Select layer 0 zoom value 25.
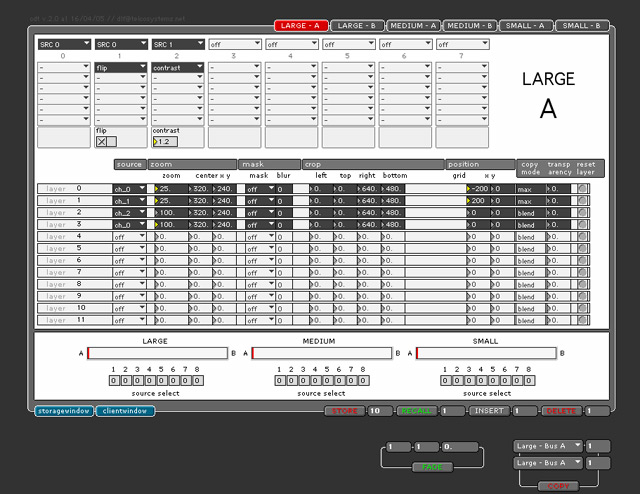640x494 pixels. coord(171,189)
